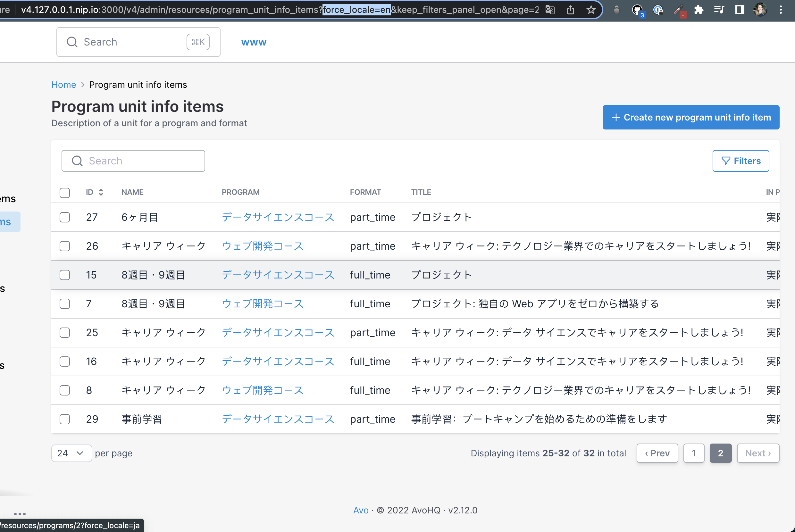795x532 pixels.
Task: Tick the checkbox for row ID 29
Action: [65, 419]
